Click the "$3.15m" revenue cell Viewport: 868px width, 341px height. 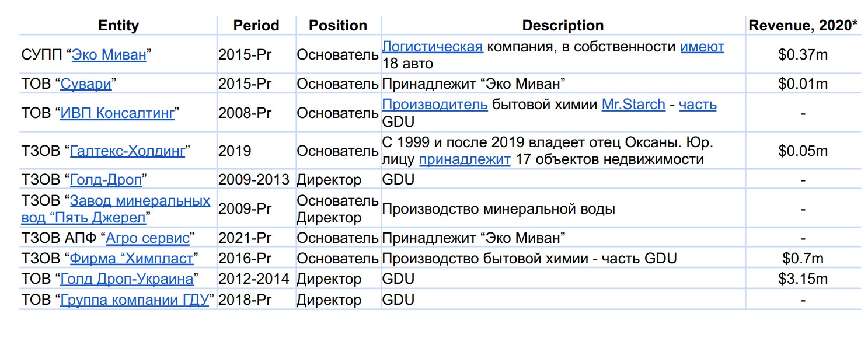803,279
